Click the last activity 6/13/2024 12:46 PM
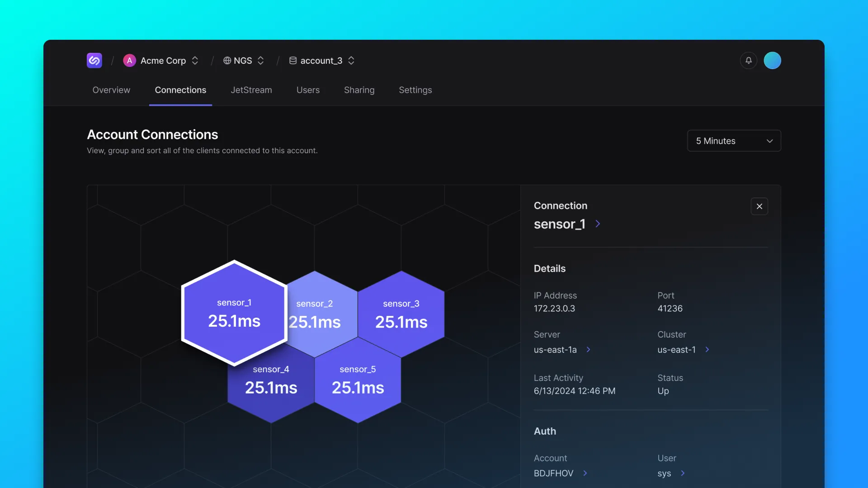Image resolution: width=868 pixels, height=488 pixels. 575,391
